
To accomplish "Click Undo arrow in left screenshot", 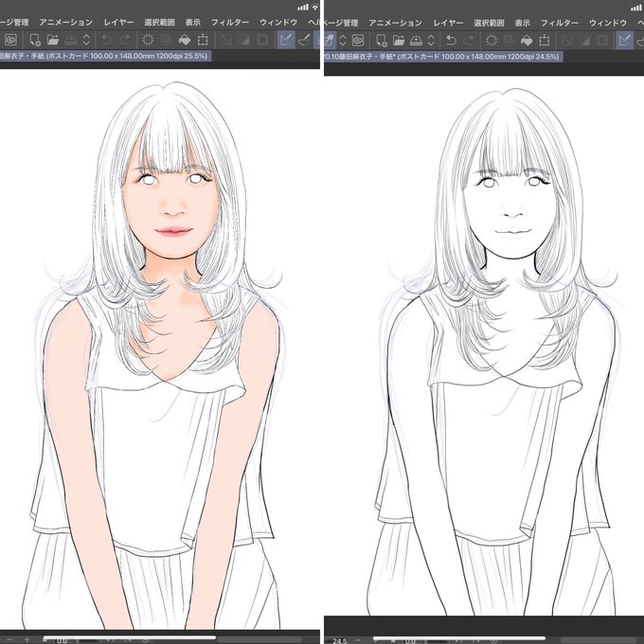I will [106, 40].
